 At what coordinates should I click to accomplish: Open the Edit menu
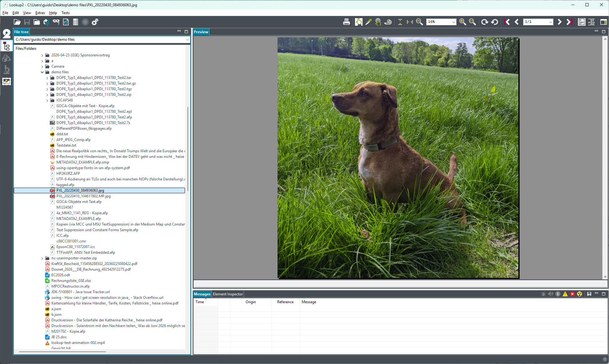16,13
